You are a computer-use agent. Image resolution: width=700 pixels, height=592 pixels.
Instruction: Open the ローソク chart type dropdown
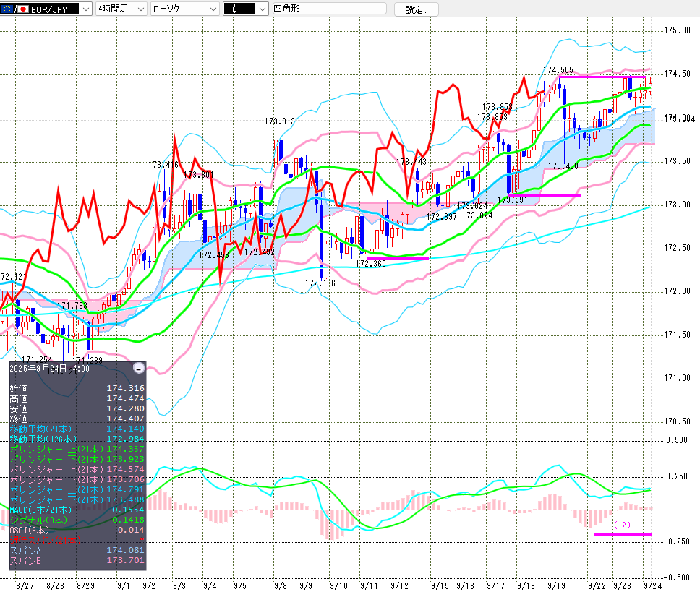[x=184, y=9]
